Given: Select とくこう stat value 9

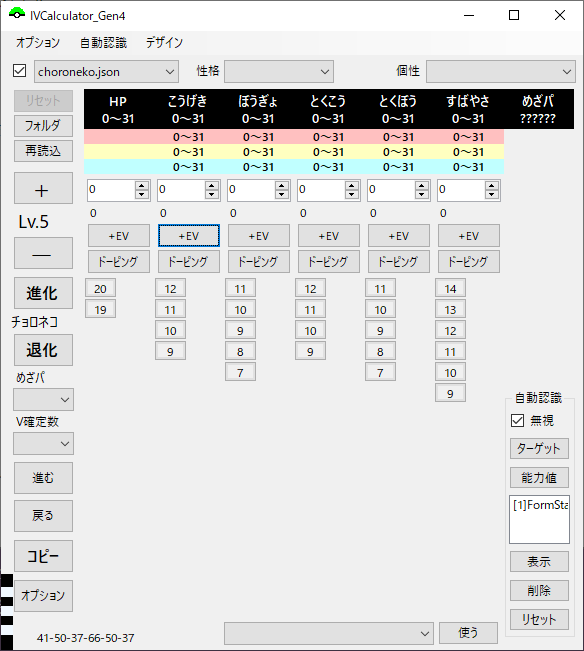Looking at the screenshot, I should tap(310, 351).
